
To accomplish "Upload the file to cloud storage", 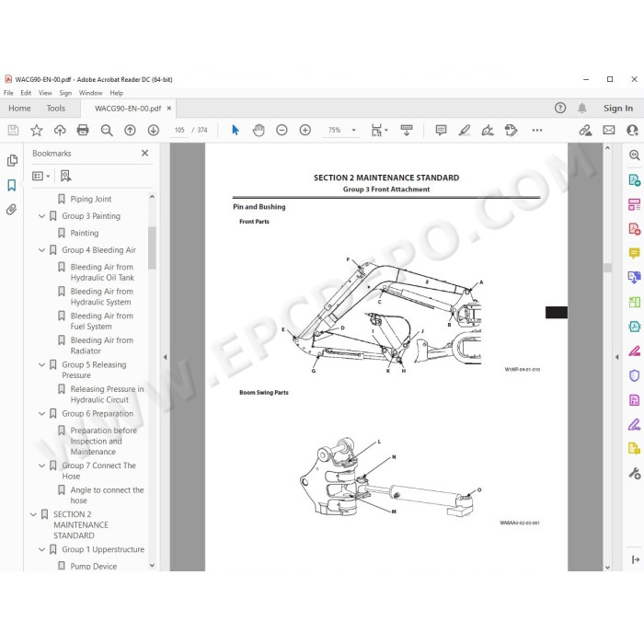I will coord(60,131).
